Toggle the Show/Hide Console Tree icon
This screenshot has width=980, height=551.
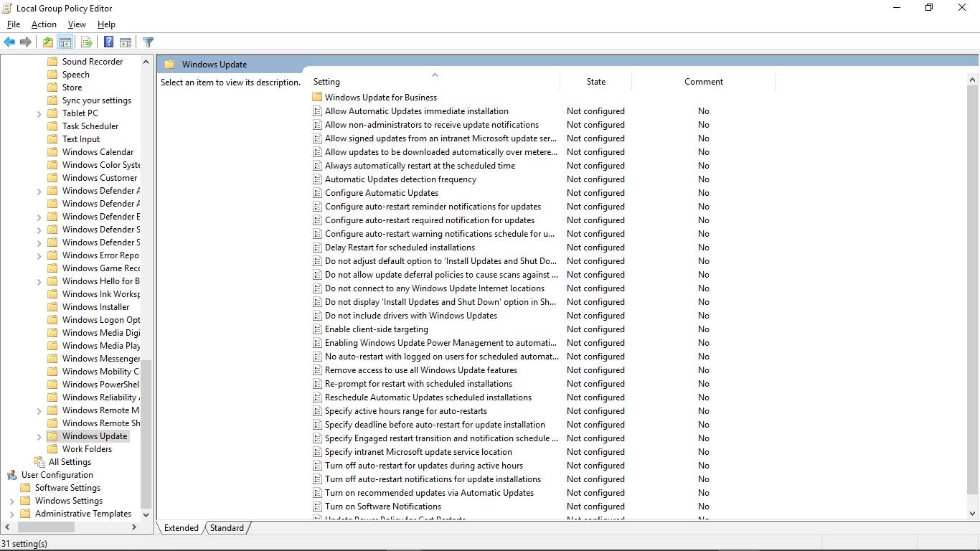pyautogui.click(x=65, y=42)
